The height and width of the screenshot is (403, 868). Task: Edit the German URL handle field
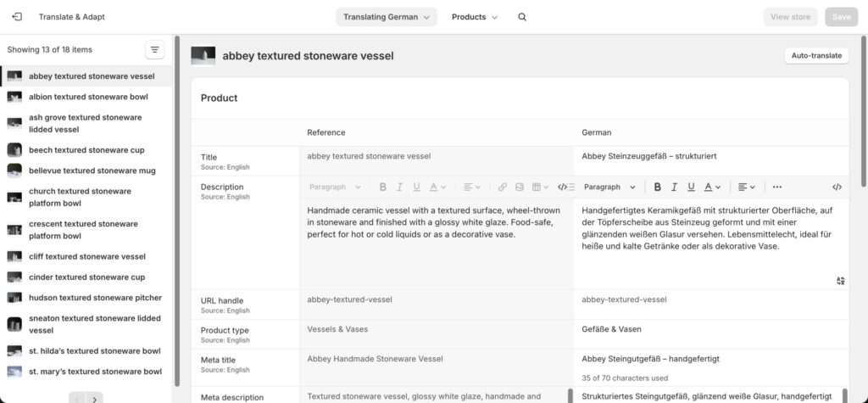pyautogui.click(x=711, y=305)
